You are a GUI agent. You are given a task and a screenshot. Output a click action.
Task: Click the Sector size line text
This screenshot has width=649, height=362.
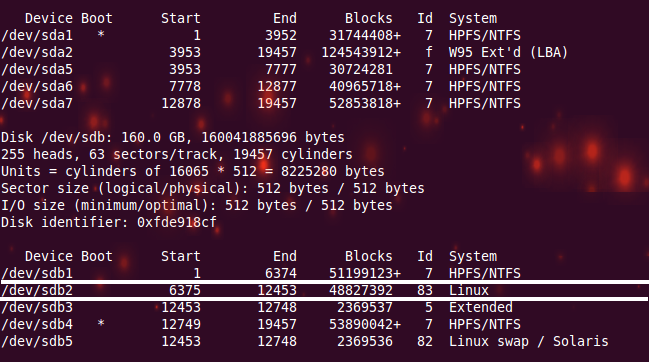213,188
